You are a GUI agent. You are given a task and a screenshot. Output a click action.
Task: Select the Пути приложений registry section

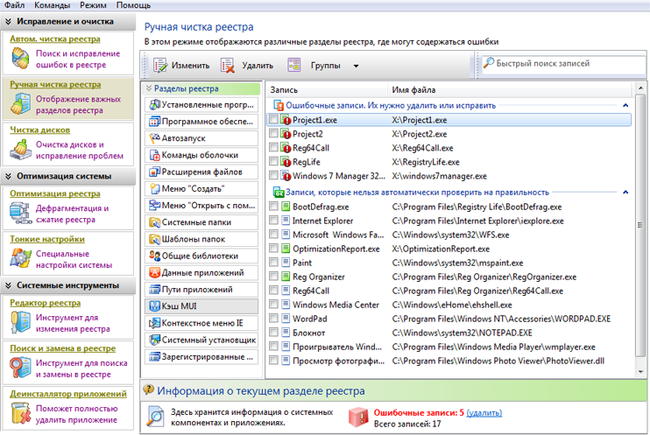(x=201, y=289)
